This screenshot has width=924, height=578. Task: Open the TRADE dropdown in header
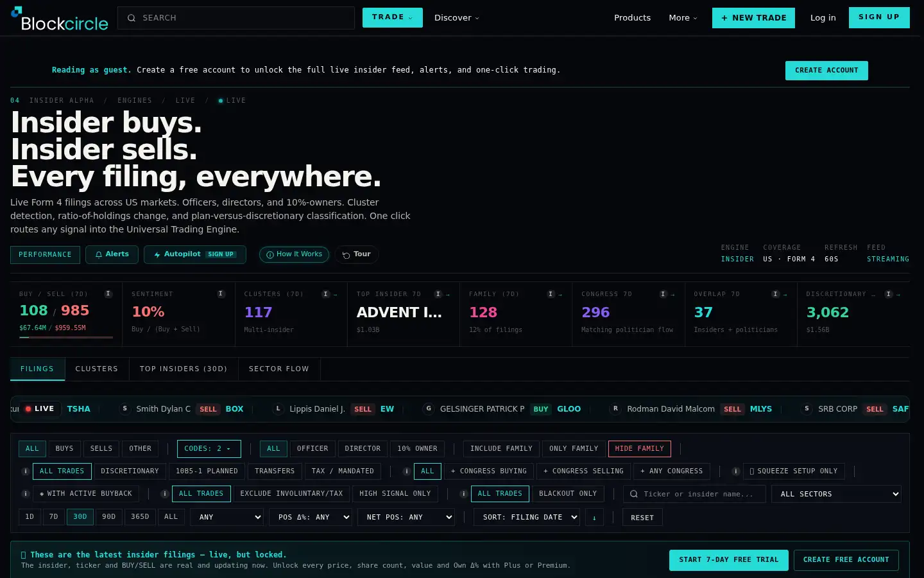pos(393,17)
